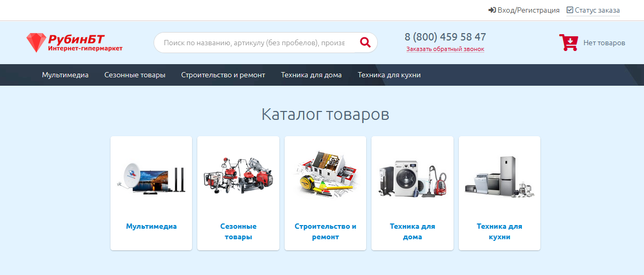
Task: Click the login arrow icon beside Вход/Регистрация
Action: (492, 10)
